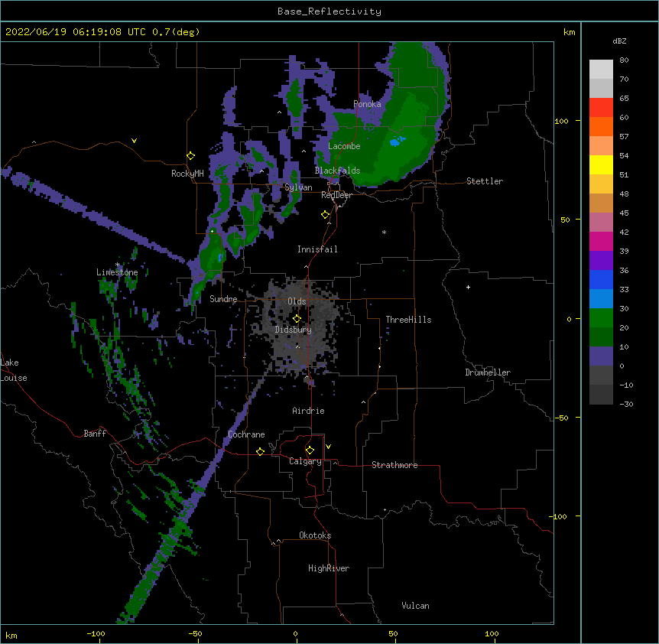659x644 pixels.
Task: Click the blue high-reflectivity core east of Lacombe
Action: pos(397,141)
